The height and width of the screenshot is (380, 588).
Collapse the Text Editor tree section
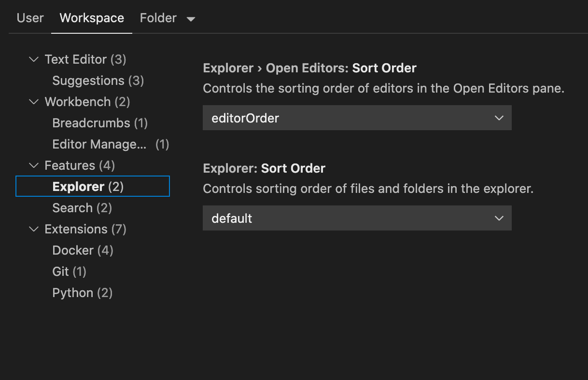[33, 59]
